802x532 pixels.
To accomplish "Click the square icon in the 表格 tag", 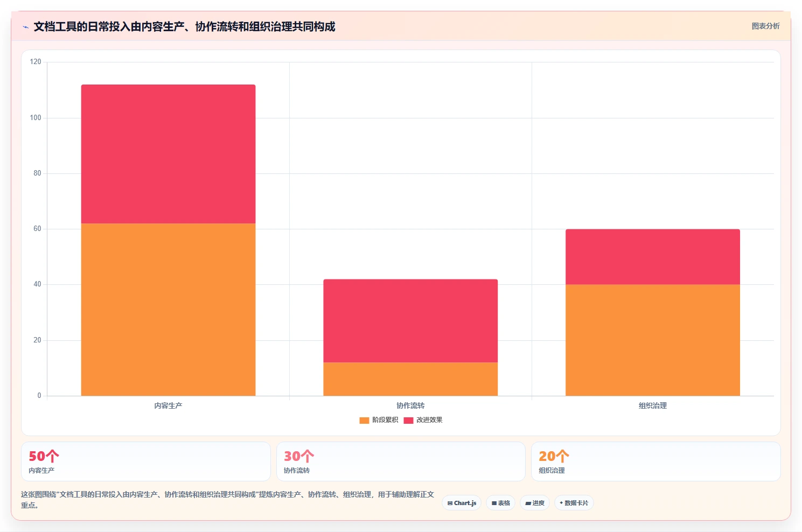I will (x=494, y=503).
